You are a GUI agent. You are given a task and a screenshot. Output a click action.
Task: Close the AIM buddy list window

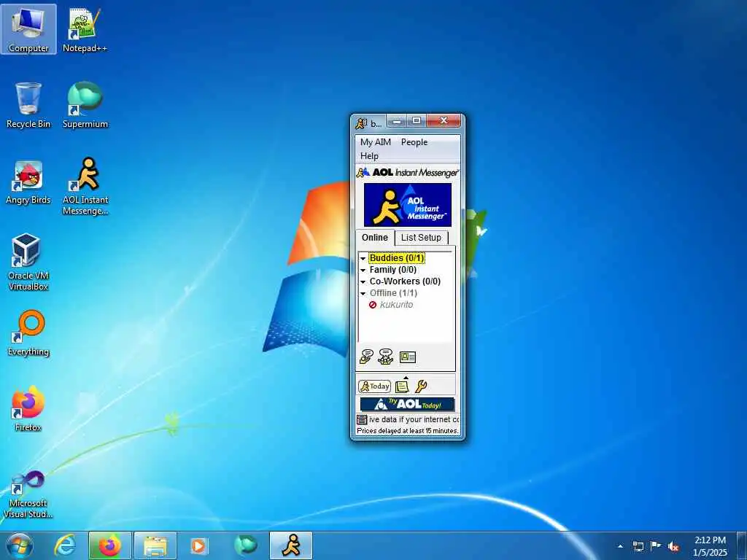click(444, 121)
